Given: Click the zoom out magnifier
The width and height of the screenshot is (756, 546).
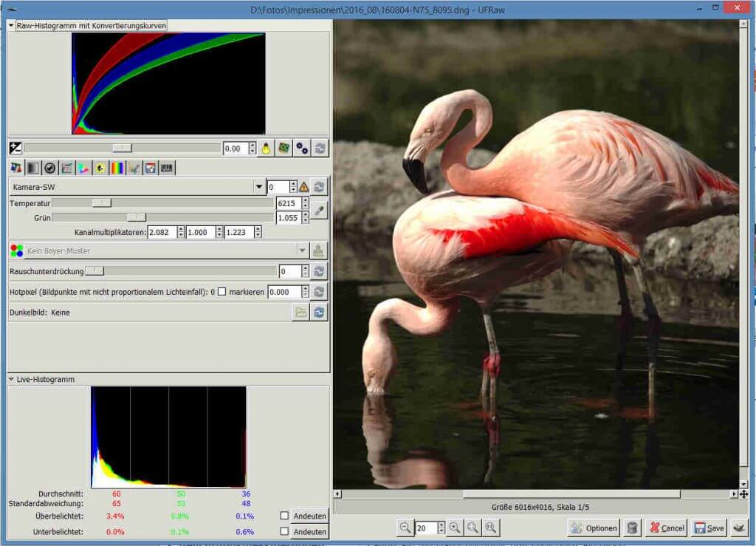Looking at the screenshot, I should click(x=405, y=528).
